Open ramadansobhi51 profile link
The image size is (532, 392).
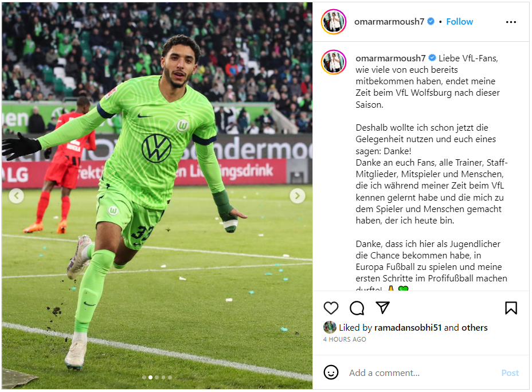pyautogui.click(x=408, y=328)
